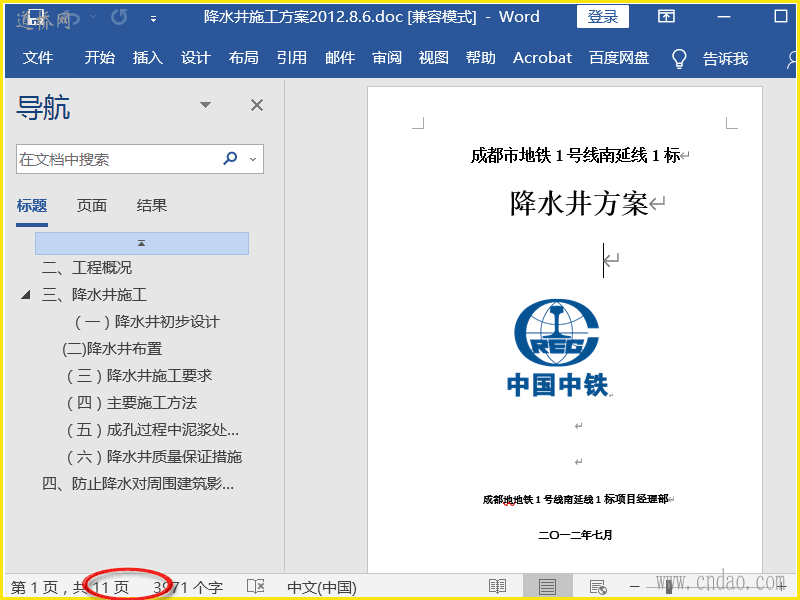
Task: Switch to the 开始 ribbon tab
Action: (x=99, y=58)
